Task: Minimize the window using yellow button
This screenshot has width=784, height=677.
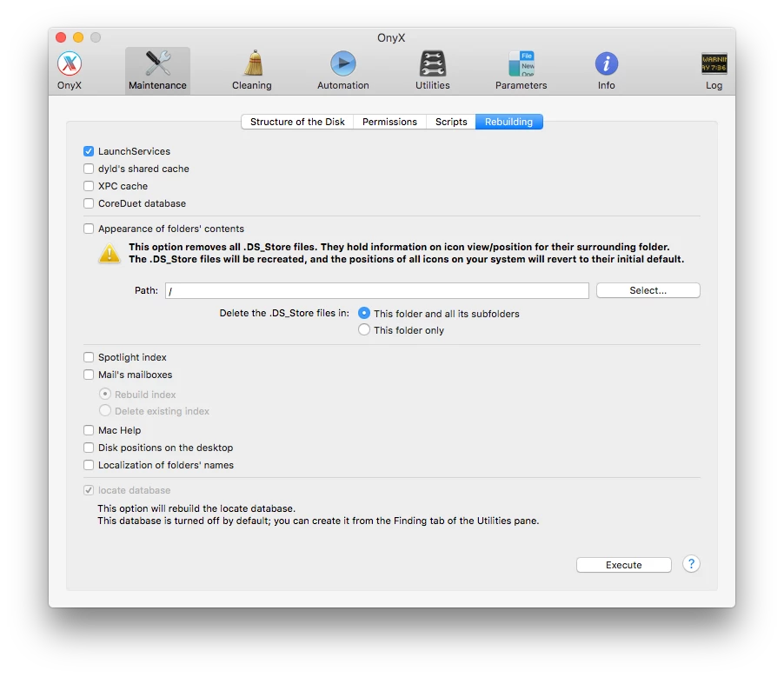Action: tap(78, 37)
